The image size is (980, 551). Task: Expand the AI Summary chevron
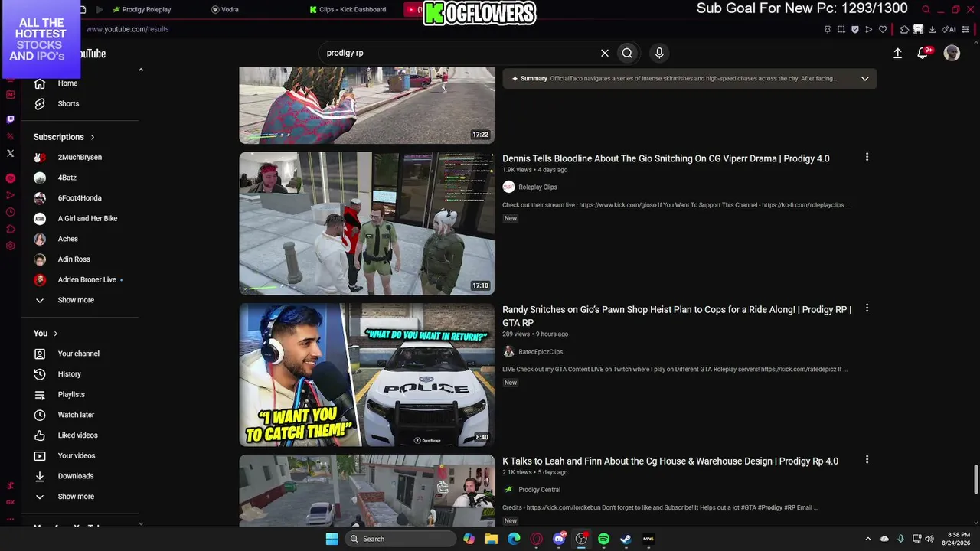tap(865, 78)
